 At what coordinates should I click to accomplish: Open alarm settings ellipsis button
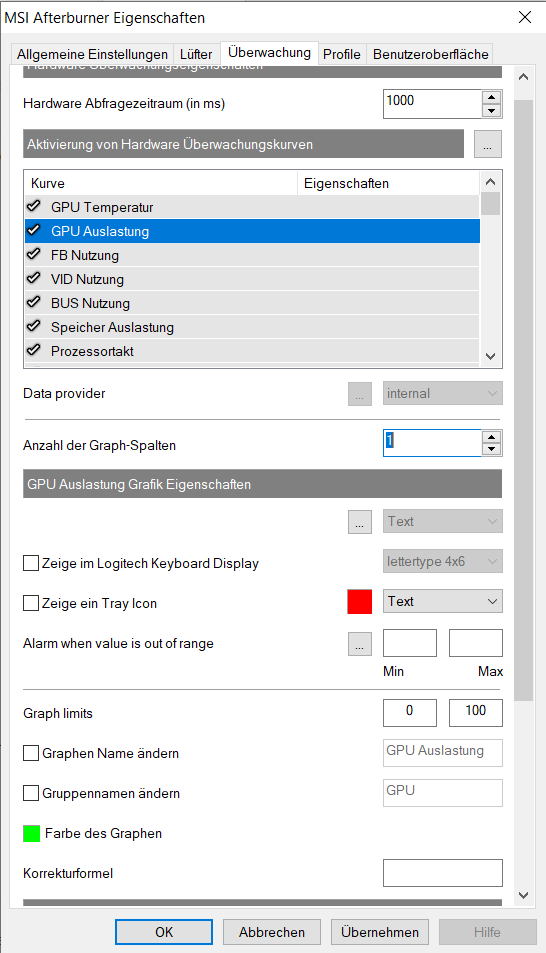(359, 644)
